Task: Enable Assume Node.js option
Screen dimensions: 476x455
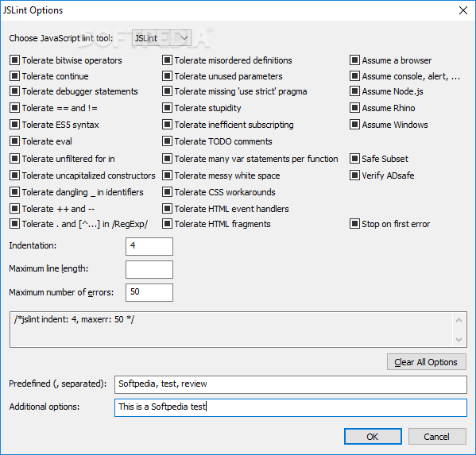Action: (354, 91)
